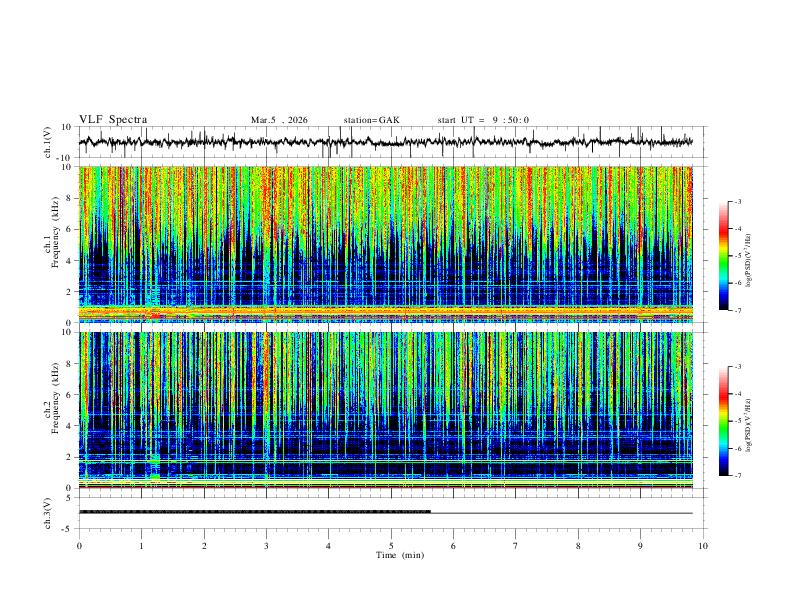Click the ch.2 spectrogram color bar
This screenshot has height=612, width=792.
click(724, 421)
